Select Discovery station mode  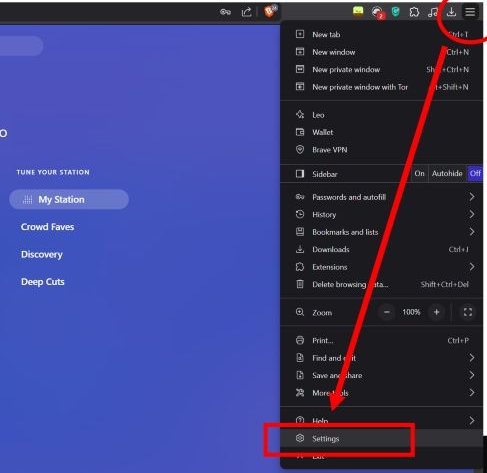coord(42,254)
